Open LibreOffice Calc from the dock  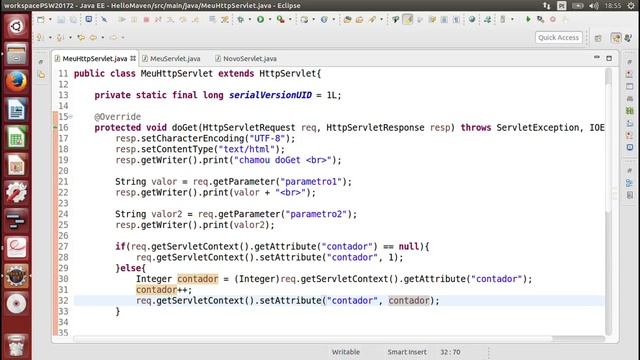point(16,138)
